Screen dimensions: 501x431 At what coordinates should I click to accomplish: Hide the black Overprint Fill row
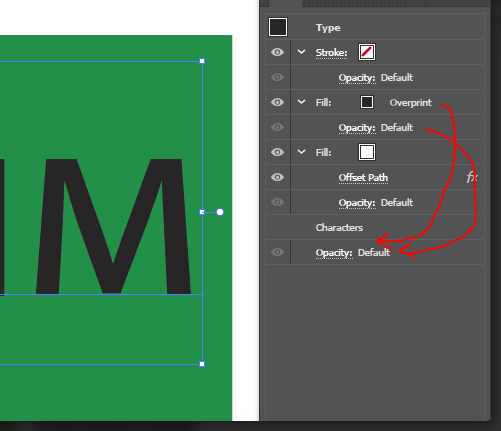[277, 102]
